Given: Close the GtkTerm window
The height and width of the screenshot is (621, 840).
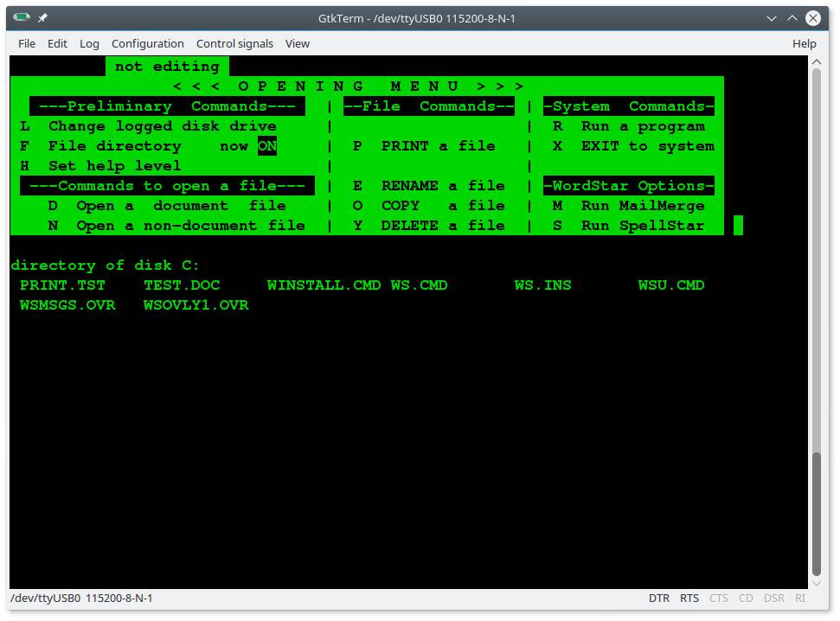Looking at the screenshot, I should coord(813,18).
